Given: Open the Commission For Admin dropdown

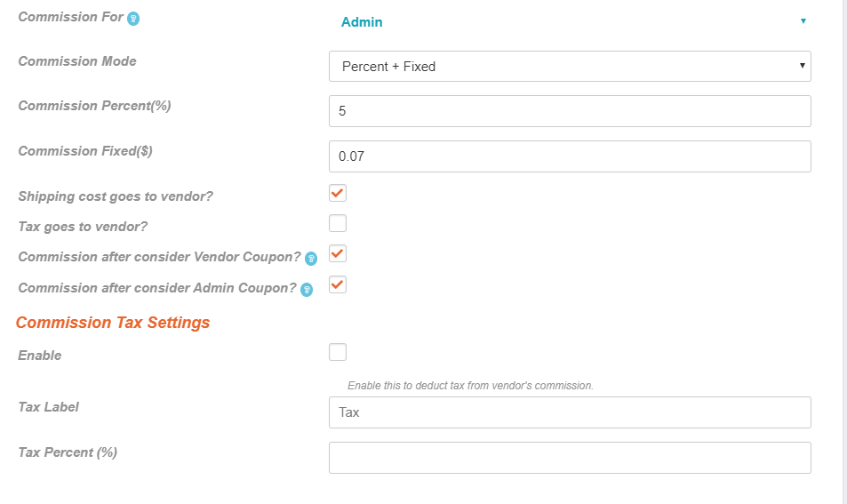Looking at the screenshot, I should pos(570,21).
